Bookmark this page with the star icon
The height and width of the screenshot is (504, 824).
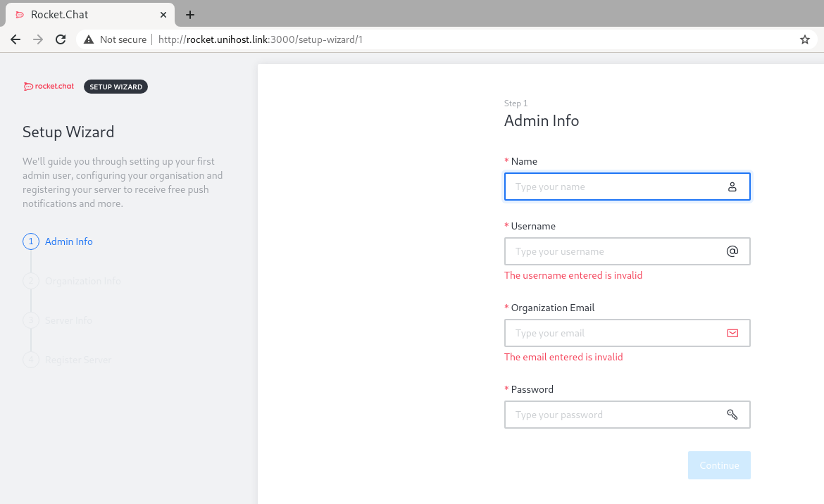[x=804, y=39]
